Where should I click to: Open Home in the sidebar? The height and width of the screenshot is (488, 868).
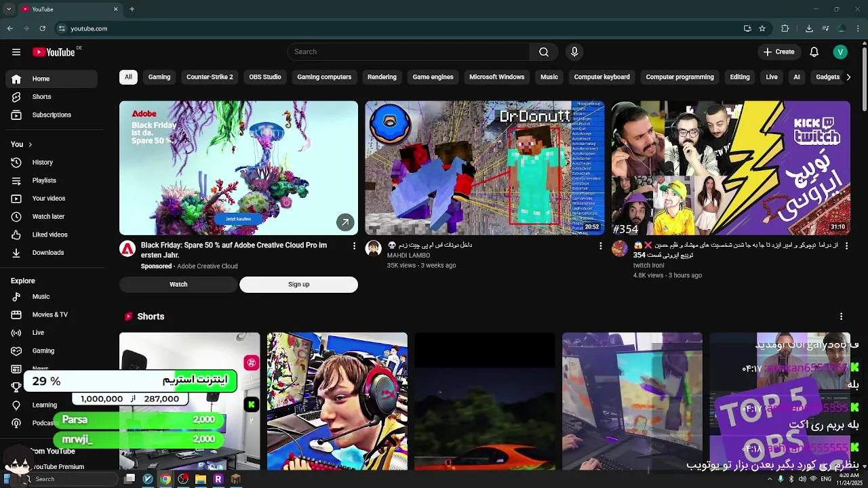[x=52, y=79]
